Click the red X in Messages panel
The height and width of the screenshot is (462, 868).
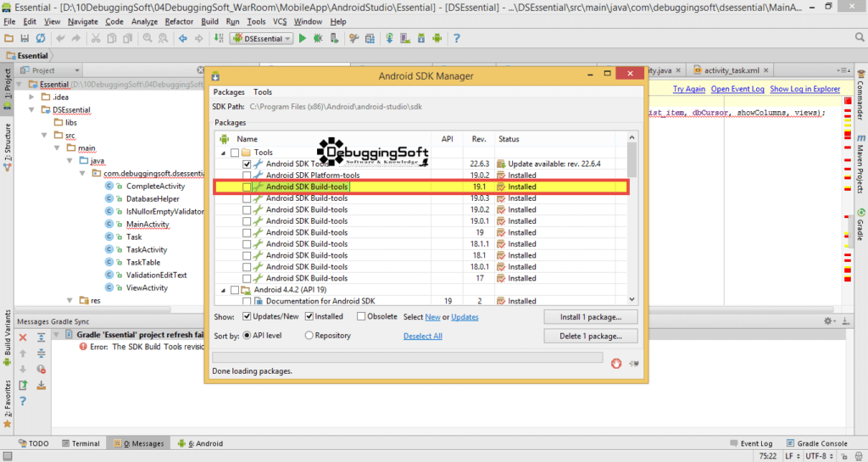[23, 337]
